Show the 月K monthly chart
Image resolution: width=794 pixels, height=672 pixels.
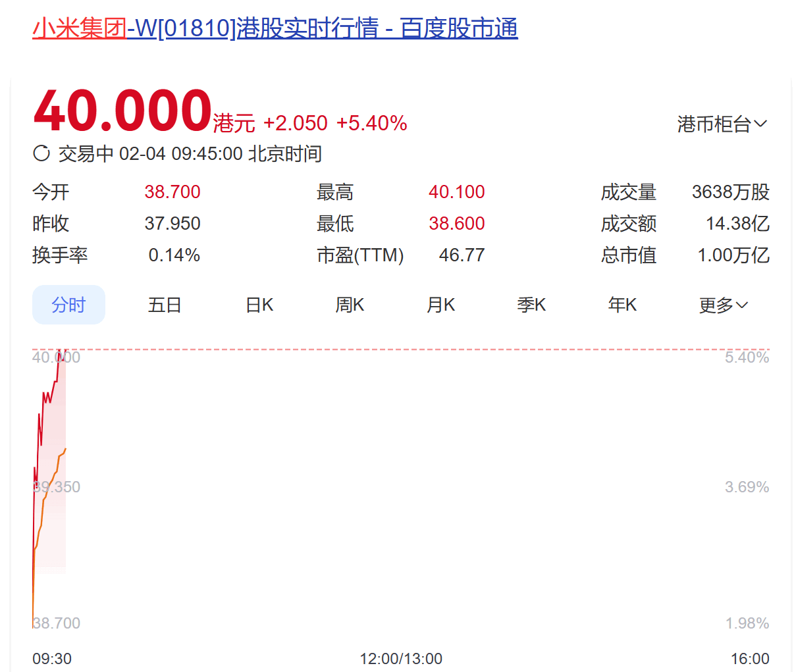tap(440, 305)
